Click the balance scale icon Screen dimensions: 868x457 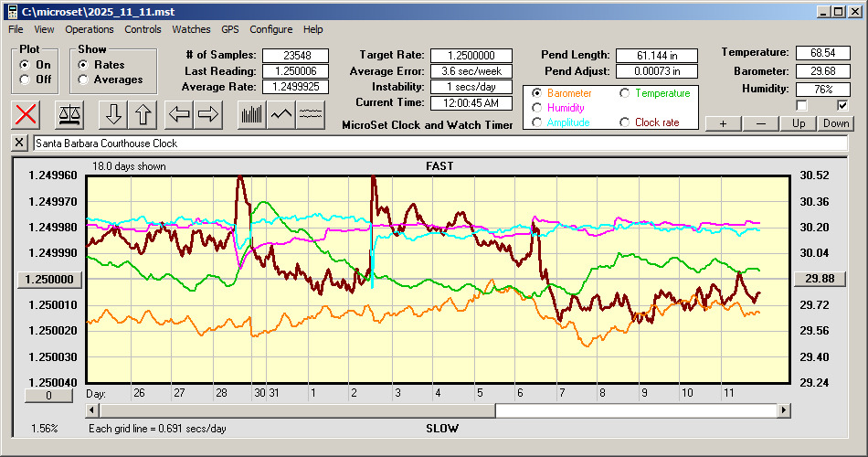[69, 114]
